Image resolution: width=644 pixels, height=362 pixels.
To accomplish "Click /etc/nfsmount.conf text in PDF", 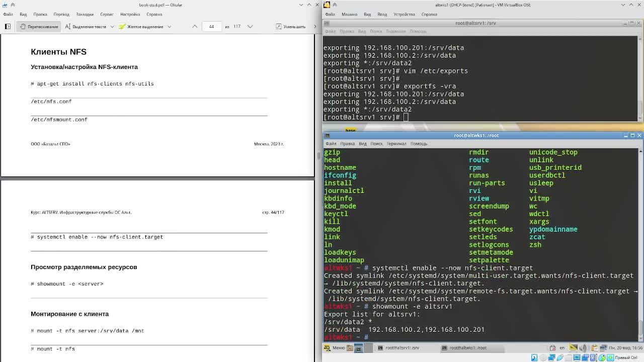I will click(59, 120).
